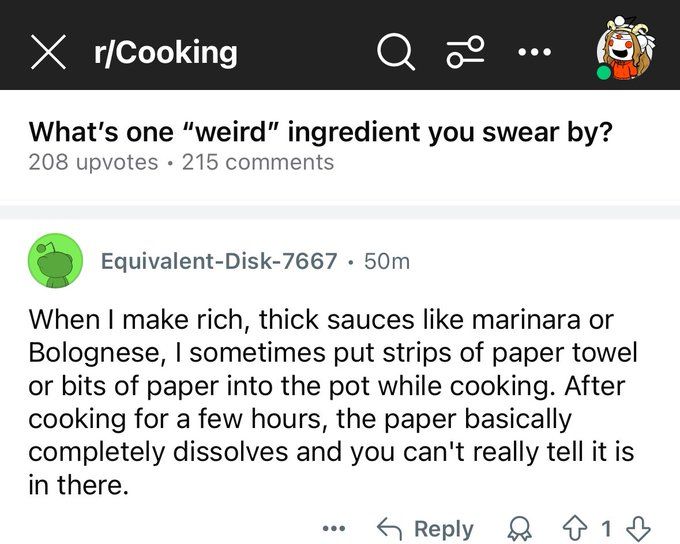Open Equivalent-Disk-7667 username profile
Image resolution: width=680 pixels, height=544 pixels.
(x=219, y=261)
